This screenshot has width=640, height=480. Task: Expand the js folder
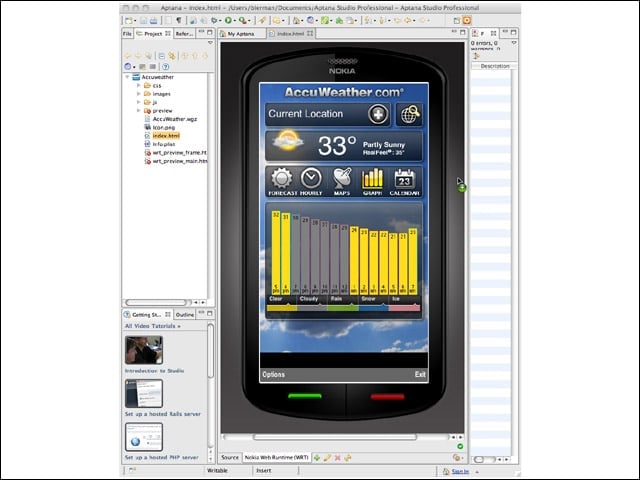coord(138,102)
